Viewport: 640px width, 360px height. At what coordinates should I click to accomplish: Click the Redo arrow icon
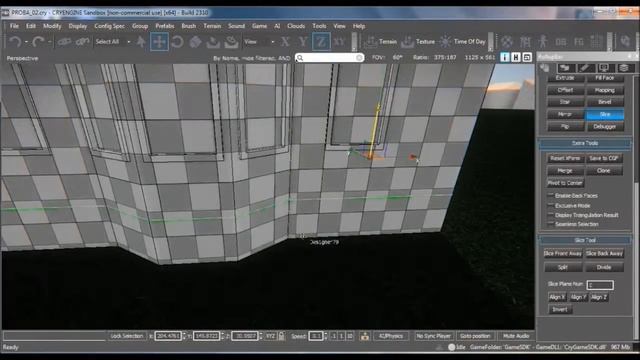pos(38,42)
